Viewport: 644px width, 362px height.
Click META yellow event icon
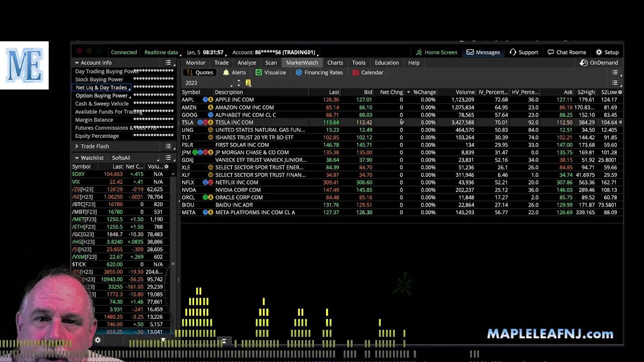pyautogui.click(x=210, y=213)
